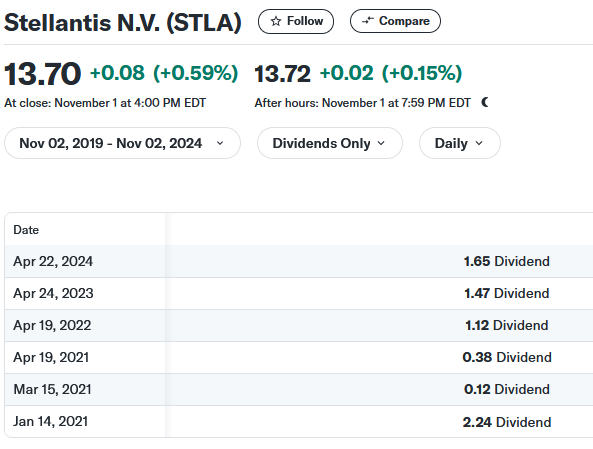Click the Stellantis N.V. (STLA) title
Image resolution: width=593 pixels, height=449 pixels.
coord(123,22)
